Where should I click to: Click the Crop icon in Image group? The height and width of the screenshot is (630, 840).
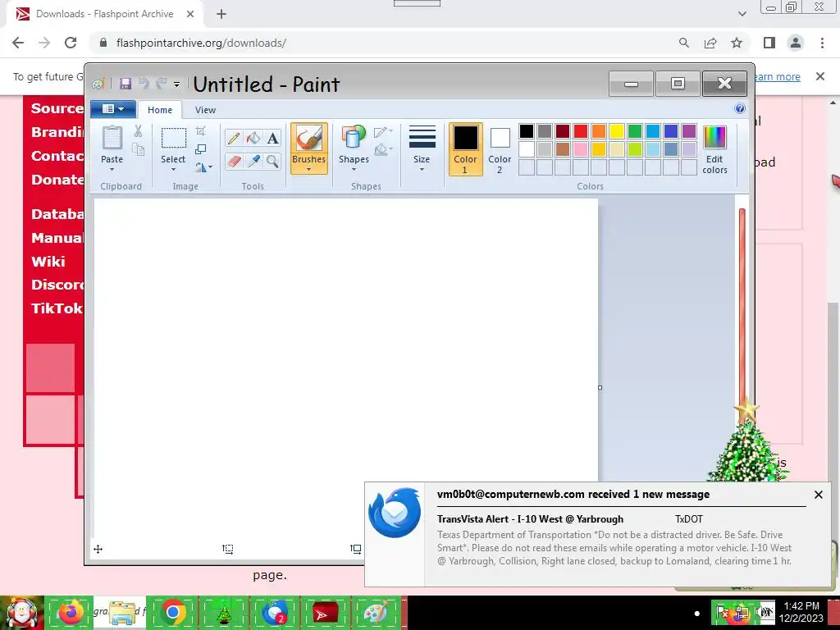201,130
